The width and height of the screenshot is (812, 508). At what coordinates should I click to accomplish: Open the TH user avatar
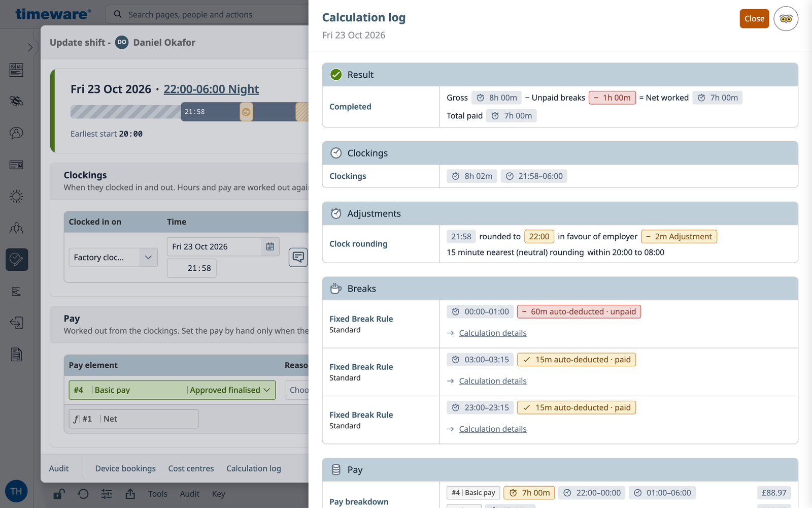(16, 491)
